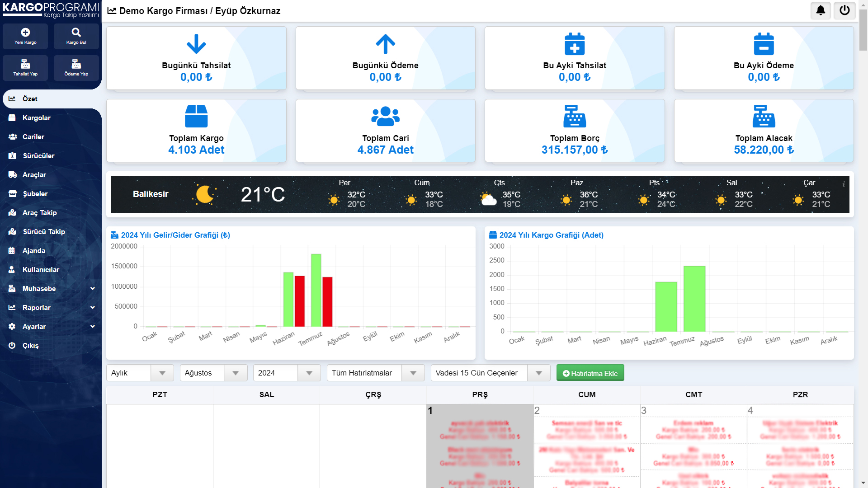
Task: Expand the Ayarlar submenu chevron
Action: click(93, 326)
